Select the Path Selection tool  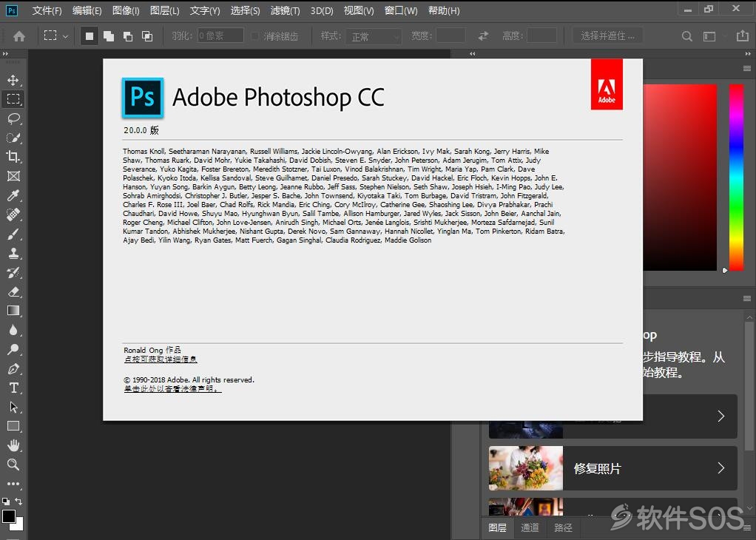click(13, 408)
